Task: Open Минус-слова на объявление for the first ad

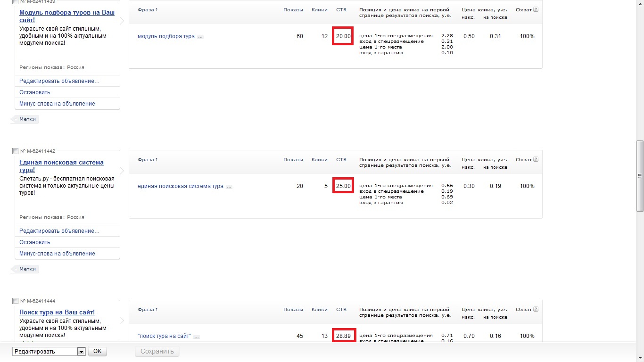Action: [x=57, y=104]
